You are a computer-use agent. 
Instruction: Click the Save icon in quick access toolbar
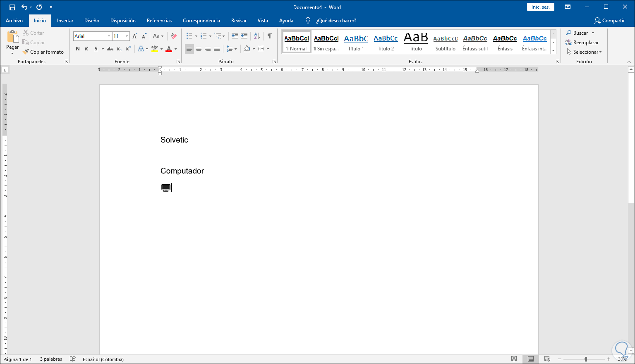(12, 7)
